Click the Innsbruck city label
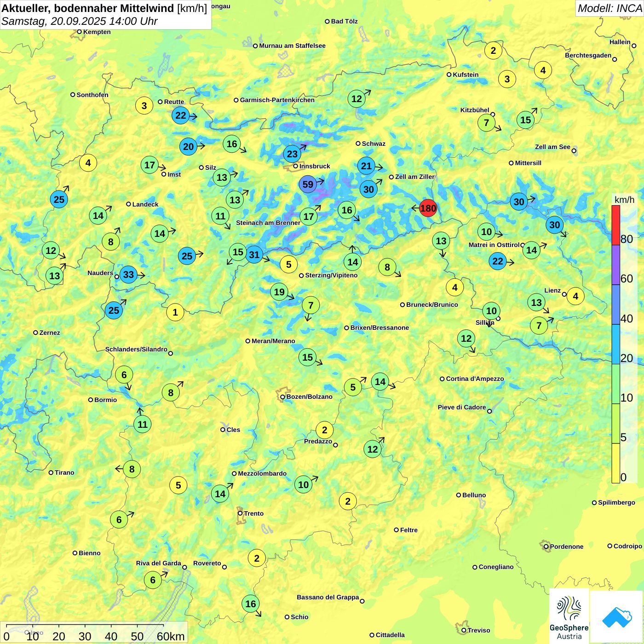This screenshot has height=644, width=644. click(315, 166)
